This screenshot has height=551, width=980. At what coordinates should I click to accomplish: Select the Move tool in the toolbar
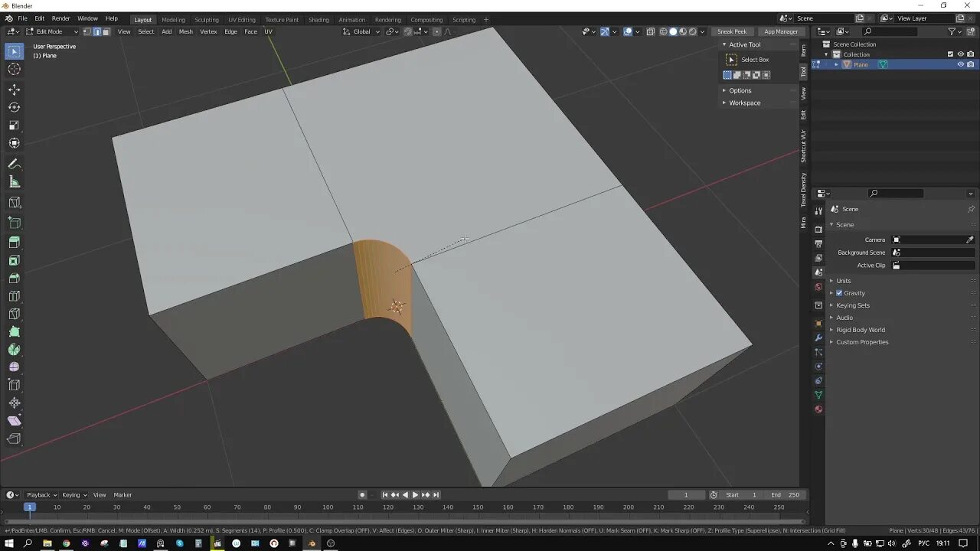(x=14, y=90)
